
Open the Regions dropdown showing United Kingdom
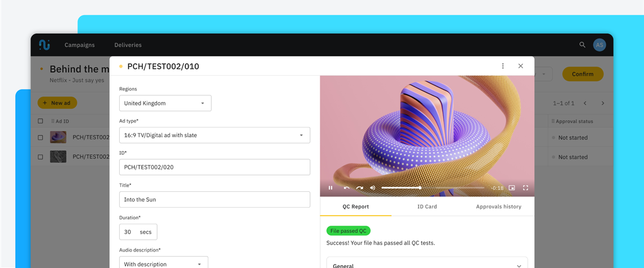tap(165, 103)
